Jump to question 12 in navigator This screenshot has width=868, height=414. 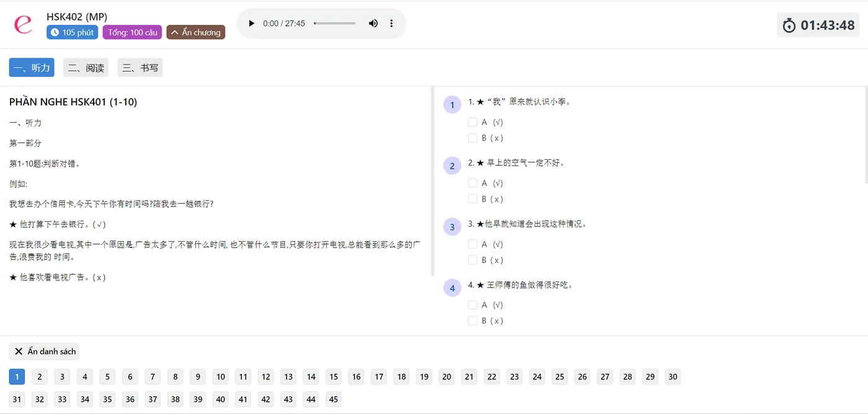266,377
